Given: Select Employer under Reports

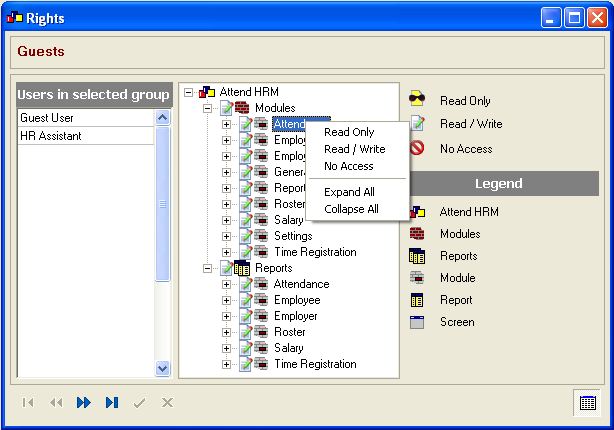Looking at the screenshot, I should click(296, 316).
